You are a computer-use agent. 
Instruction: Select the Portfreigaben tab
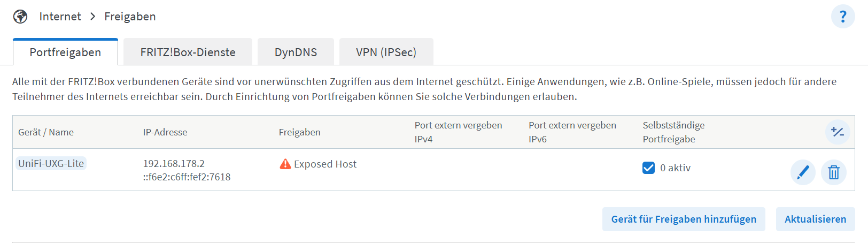coord(65,52)
